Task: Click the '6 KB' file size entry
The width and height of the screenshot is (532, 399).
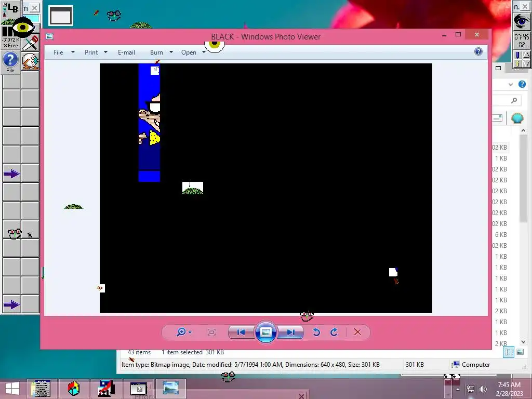Action: coord(501,234)
